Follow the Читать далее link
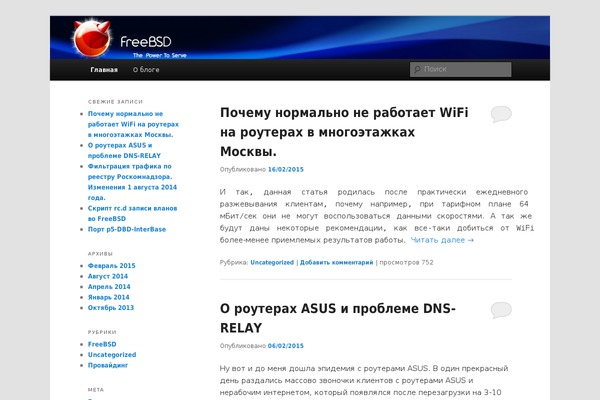 tap(442, 240)
